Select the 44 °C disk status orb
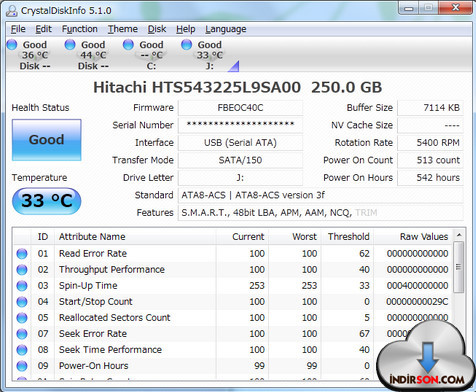The height and width of the screenshot is (392, 476). pos(70,45)
